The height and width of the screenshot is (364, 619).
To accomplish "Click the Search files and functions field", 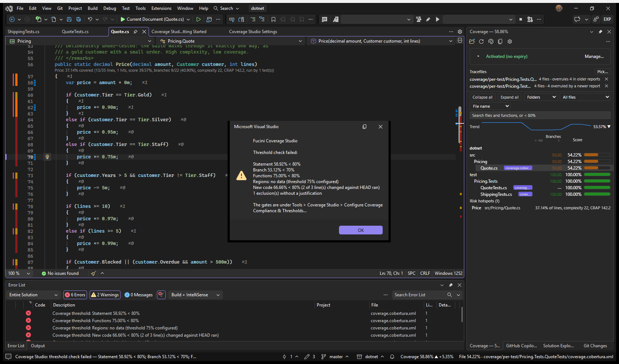I will 540,115.
